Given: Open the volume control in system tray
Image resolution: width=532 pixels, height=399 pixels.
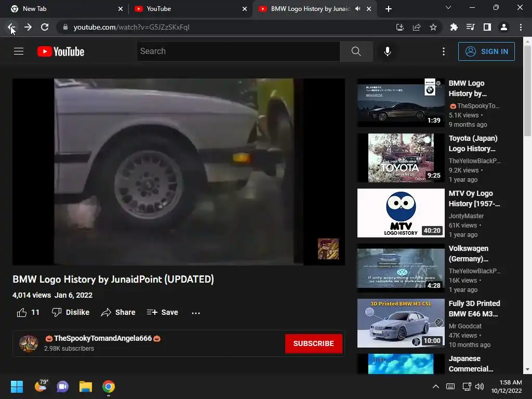Looking at the screenshot, I should click(x=480, y=387).
